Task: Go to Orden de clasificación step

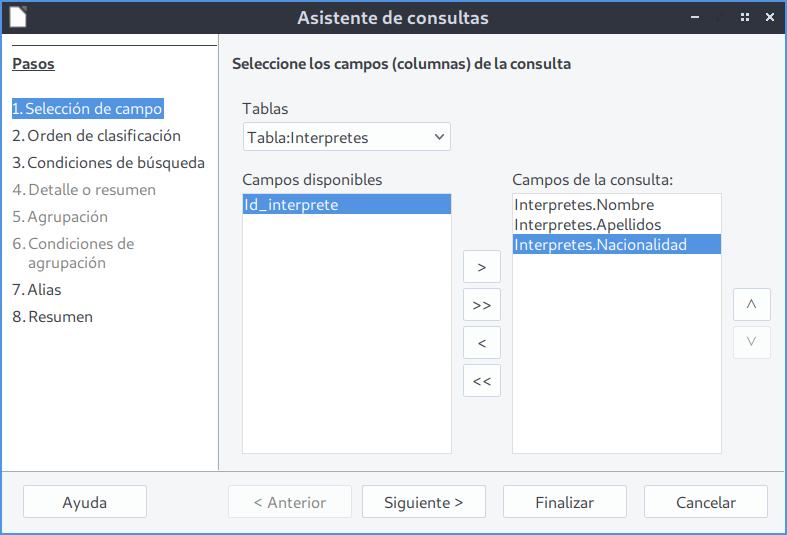Action: (96, 136)
